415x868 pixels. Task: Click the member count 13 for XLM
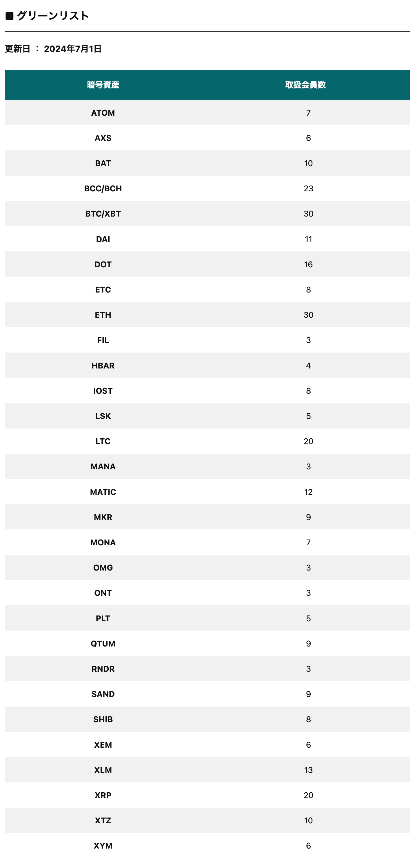click(308, 770)
